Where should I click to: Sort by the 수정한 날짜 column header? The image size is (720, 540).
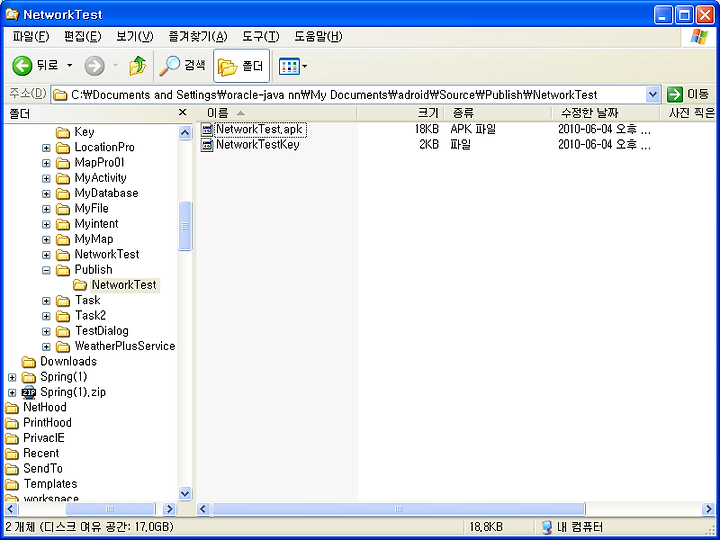(606, 113)
